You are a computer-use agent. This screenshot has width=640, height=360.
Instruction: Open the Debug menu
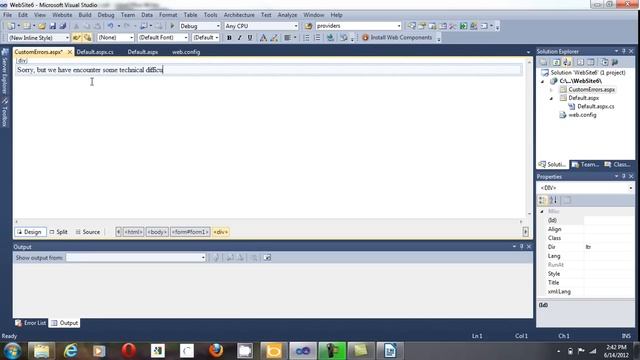coord(106,15)
